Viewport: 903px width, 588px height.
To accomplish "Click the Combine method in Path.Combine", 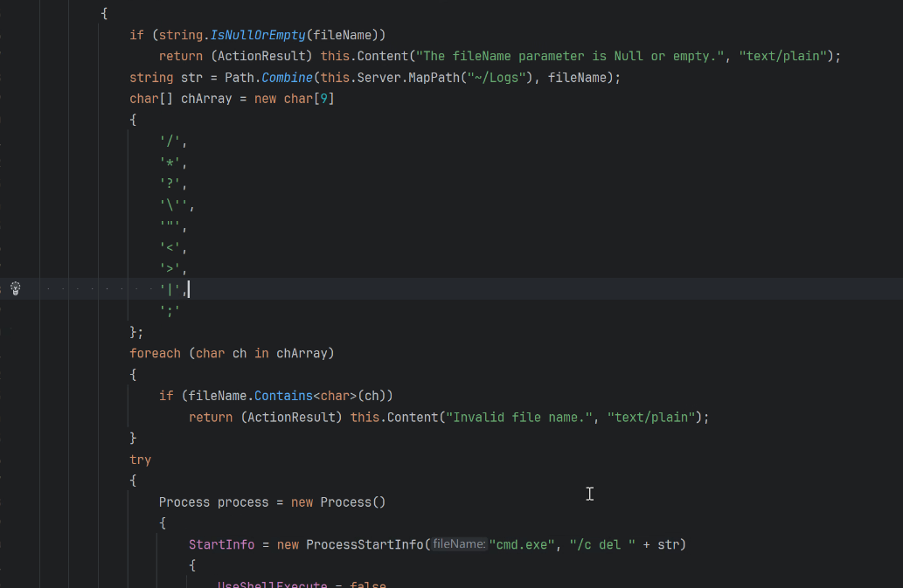I will coord(287,78).
